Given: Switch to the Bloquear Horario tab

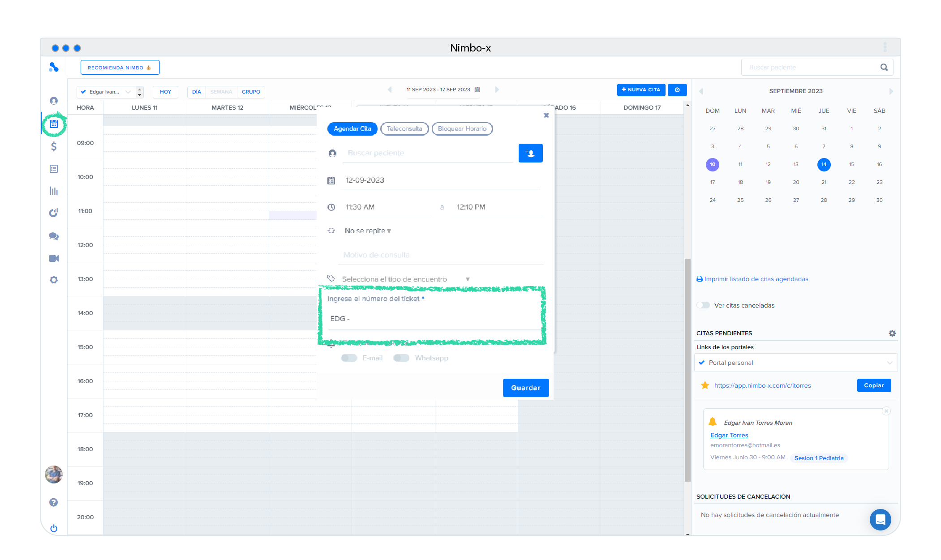Looking at the screenshot, I should pyautogui.click(x=462, y=129).
